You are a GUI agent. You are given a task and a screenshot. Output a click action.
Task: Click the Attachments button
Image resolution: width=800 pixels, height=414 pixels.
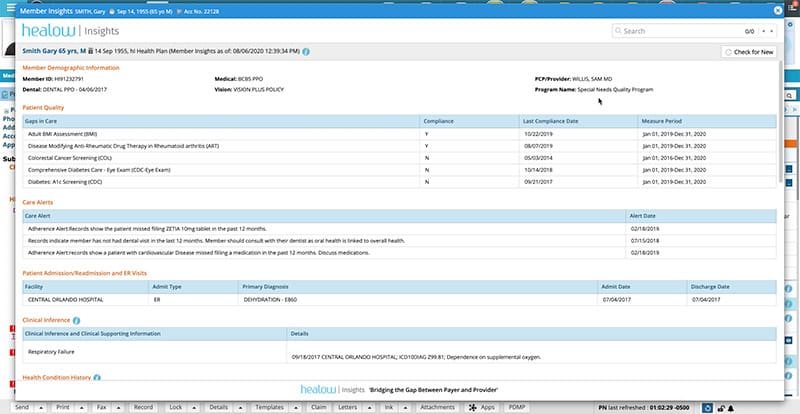point(437,407)
